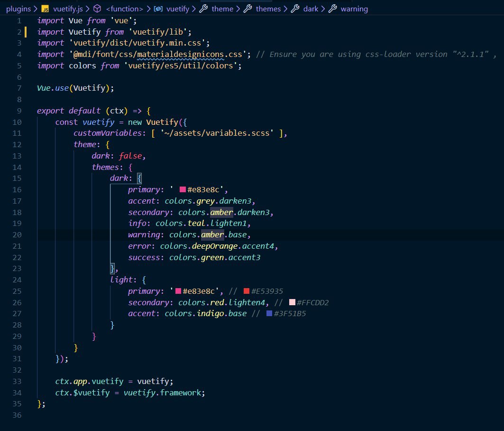Click wrench icon beside theme breadcrumb

pos(203,9)
